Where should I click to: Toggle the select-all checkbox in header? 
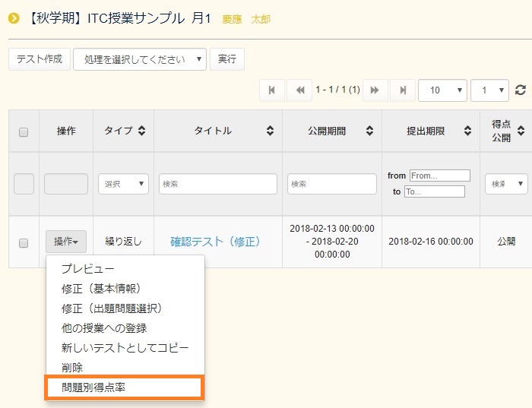(x=24, y=131)
